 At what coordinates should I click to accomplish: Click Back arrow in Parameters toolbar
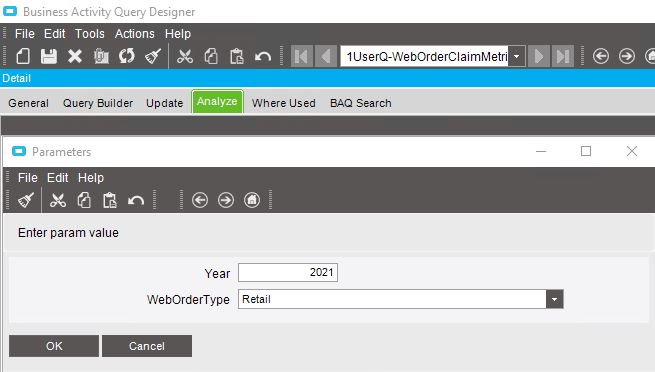tap(200, 200)
